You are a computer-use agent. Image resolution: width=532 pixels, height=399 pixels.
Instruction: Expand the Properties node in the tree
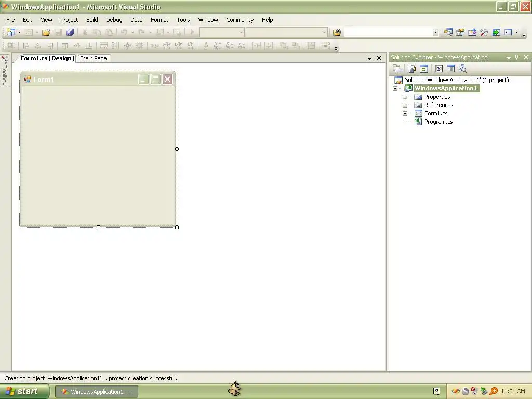(405, 97)
